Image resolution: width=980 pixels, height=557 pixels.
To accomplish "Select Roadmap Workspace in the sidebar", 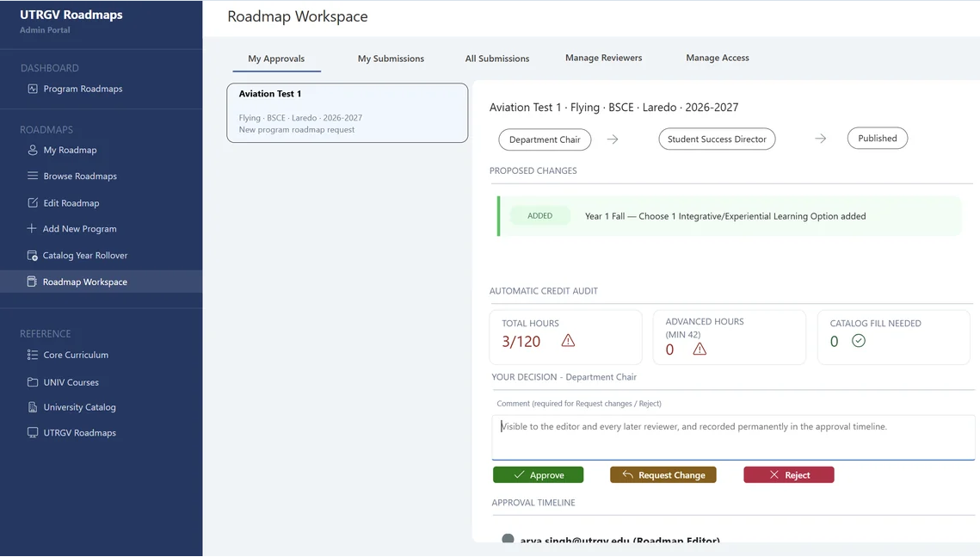I will click(x=102, y=282).
